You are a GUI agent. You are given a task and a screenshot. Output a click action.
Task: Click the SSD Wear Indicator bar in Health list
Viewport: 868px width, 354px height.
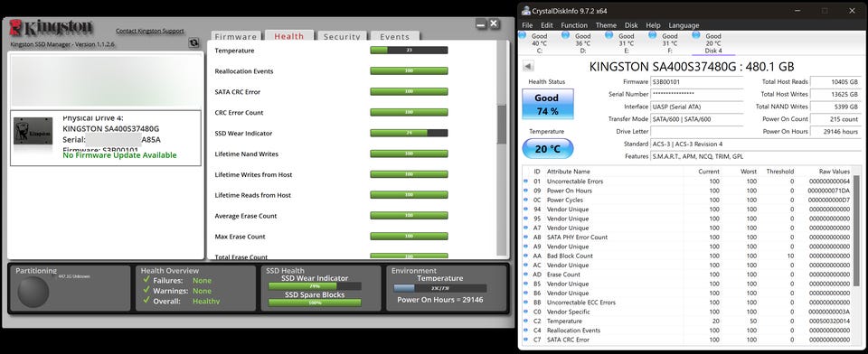coord(409,134)
